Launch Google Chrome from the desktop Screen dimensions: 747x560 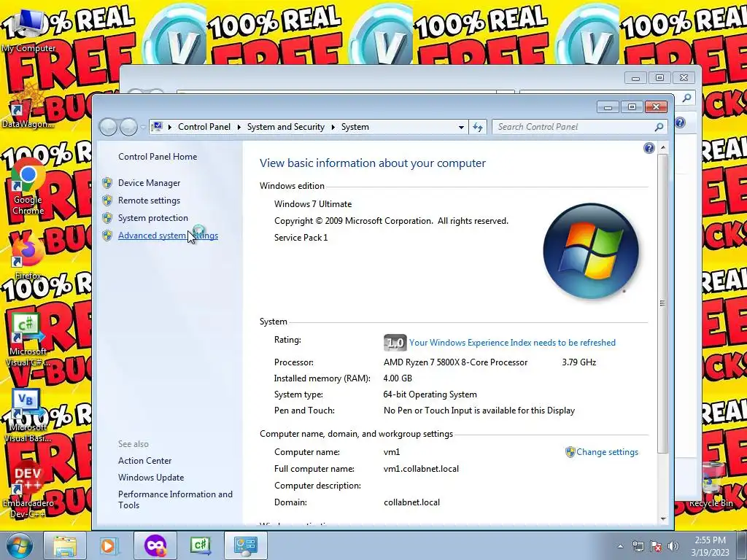click(28, 187)
